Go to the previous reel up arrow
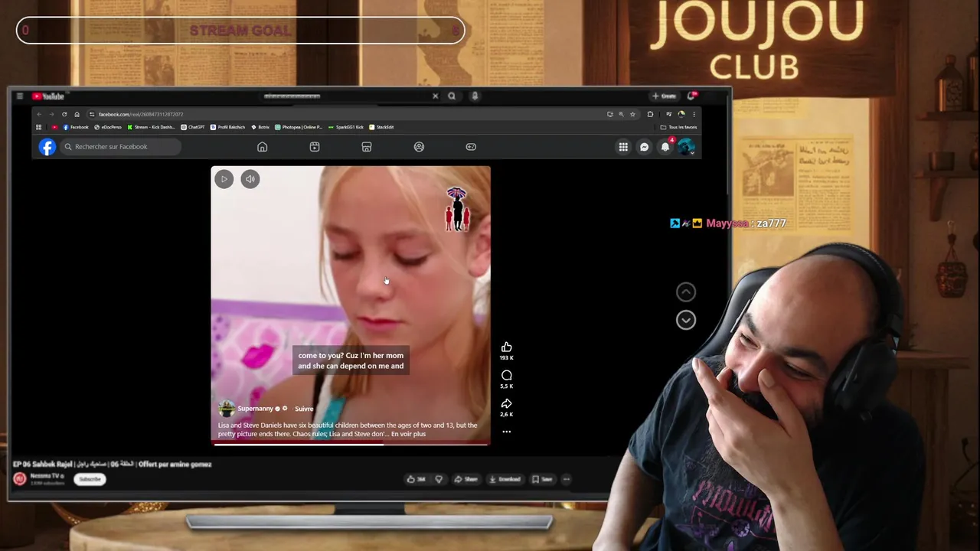Screen dimensions: 980x551 click(686, 292)
